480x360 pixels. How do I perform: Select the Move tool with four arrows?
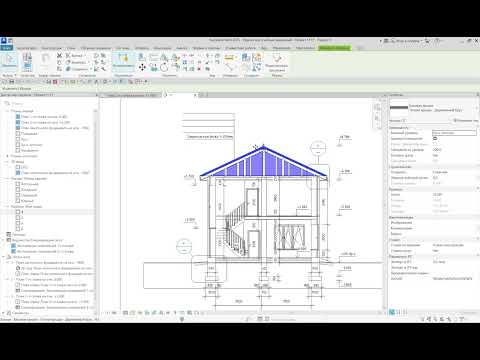[x=142, y=68]
